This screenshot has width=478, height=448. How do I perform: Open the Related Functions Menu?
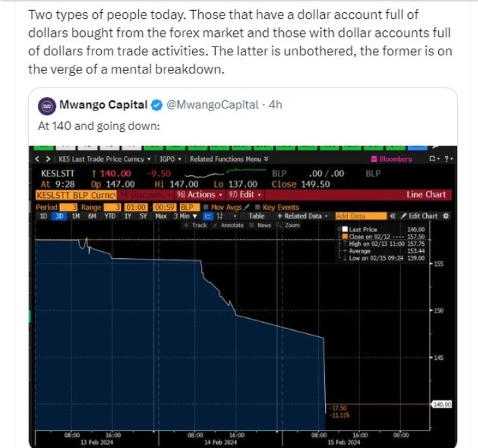tap(229, 159)
